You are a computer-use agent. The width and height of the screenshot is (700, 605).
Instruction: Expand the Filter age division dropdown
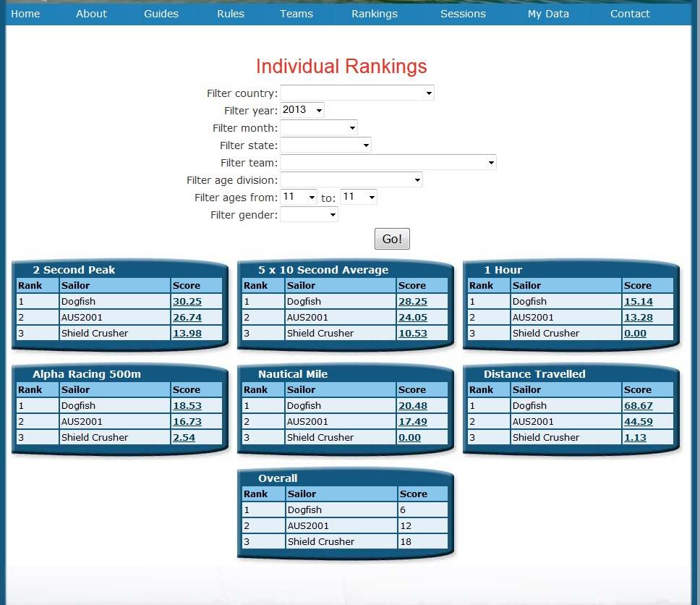point(351,180)
